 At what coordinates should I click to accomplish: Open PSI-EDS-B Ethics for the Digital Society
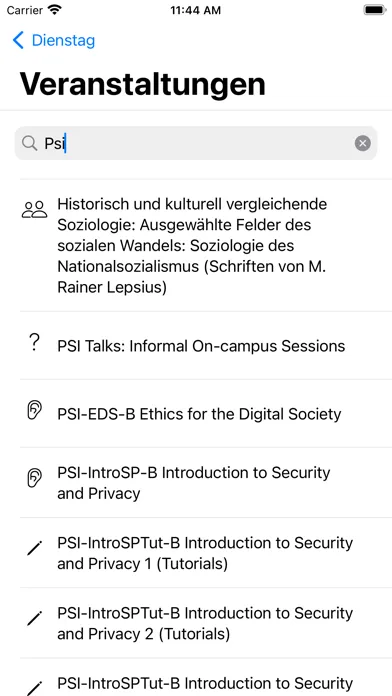(x=196, y=414)
